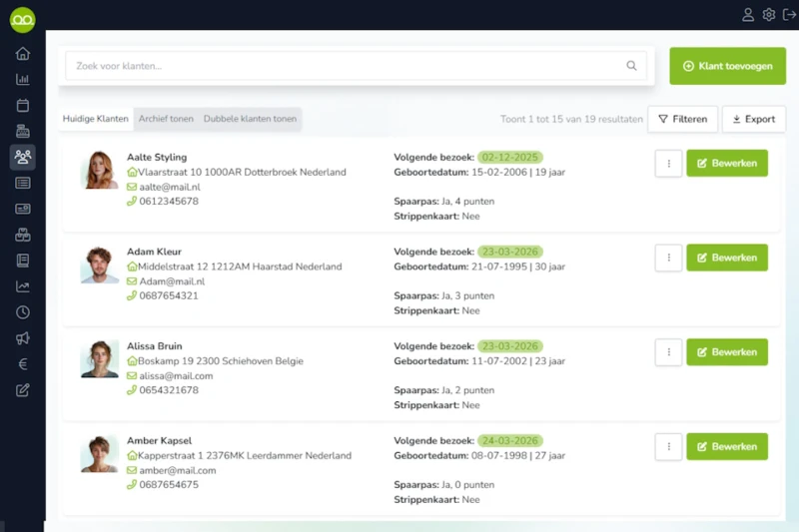The width and height of the screenshot is (799, 532).
Task: Click the Klant toevoegen button
Action: click(727, 66)
